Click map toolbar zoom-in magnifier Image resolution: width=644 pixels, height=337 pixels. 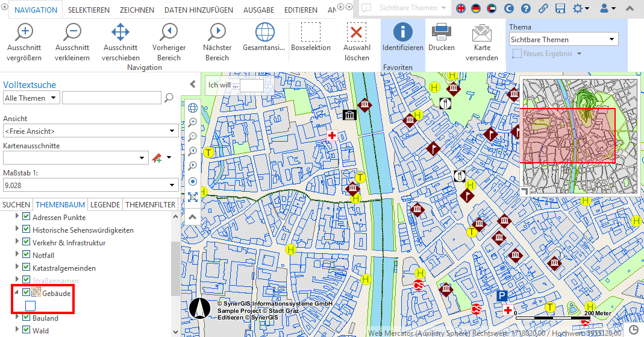tap(193, 122)
